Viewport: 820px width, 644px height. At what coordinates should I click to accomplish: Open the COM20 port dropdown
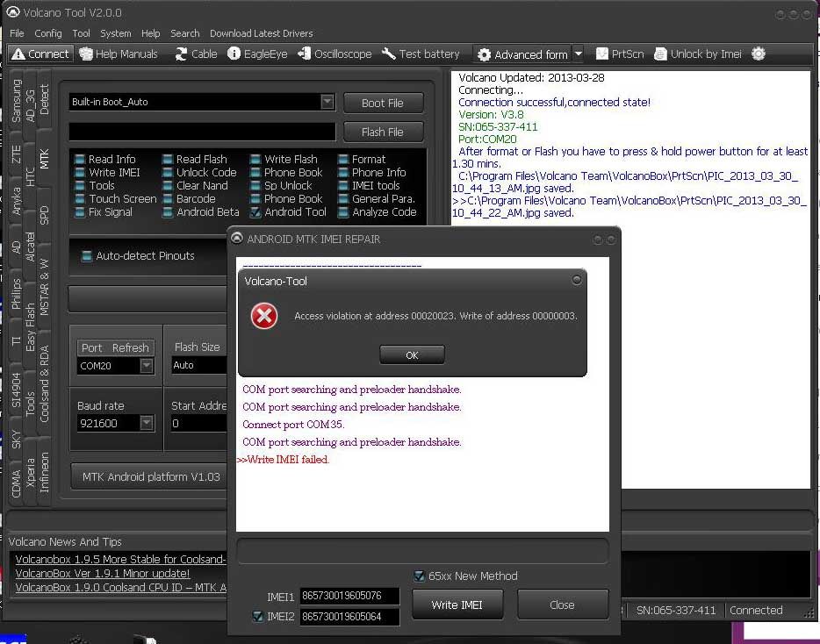147,365
